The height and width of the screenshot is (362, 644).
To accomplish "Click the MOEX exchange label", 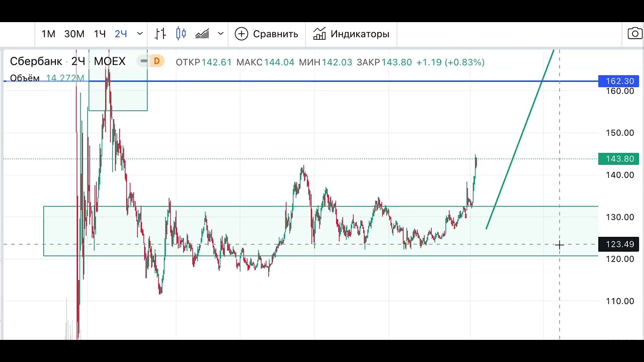I will coord(110,61).
